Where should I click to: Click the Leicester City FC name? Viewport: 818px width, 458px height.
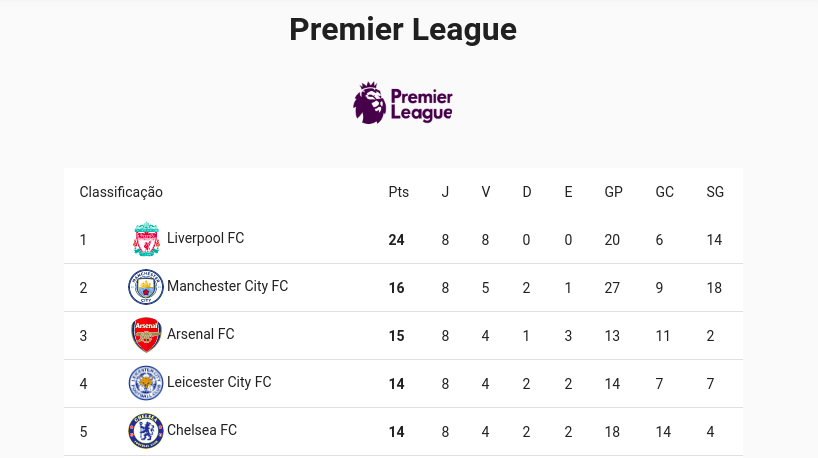click(x=219, y=382)
